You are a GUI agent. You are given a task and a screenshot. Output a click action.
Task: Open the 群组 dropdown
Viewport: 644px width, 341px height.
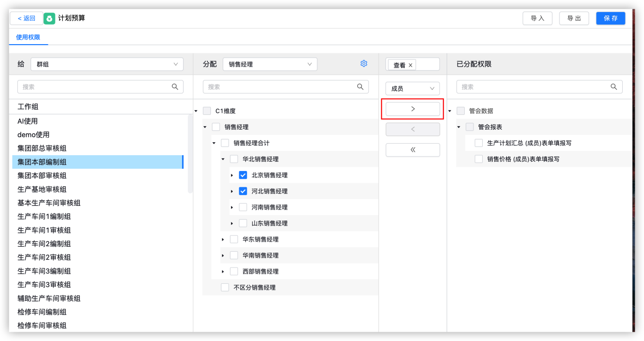(x=107, y=64)
